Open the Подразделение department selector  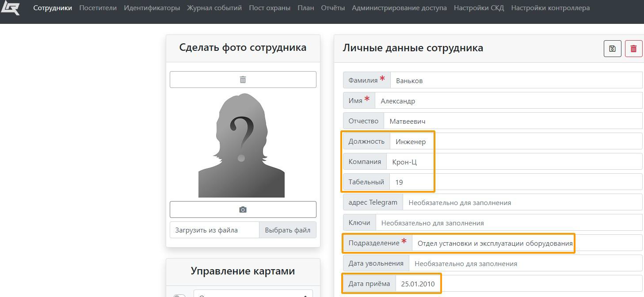(494, 243)
